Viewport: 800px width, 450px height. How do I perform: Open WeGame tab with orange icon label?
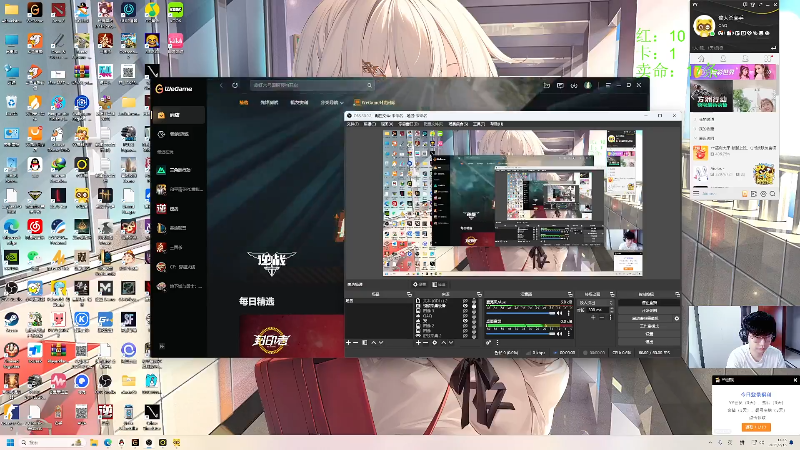click(x=375, y=102)
